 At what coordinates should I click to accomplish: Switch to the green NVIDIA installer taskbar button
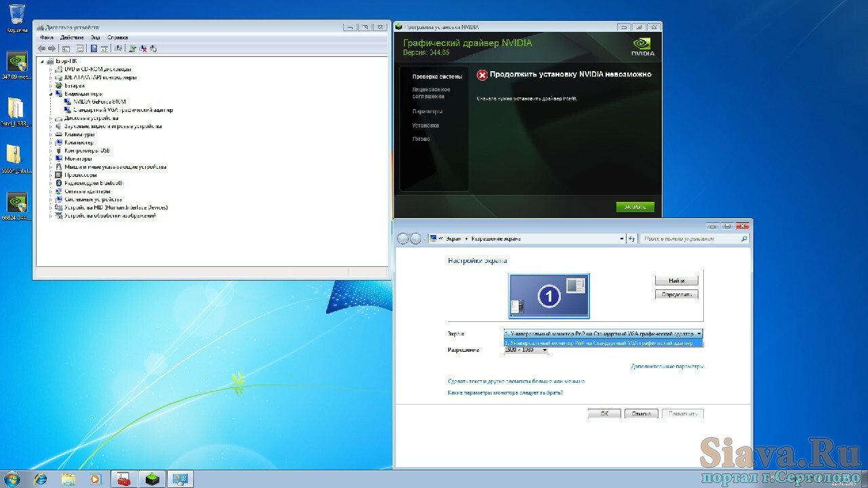[x=153, y=479]
